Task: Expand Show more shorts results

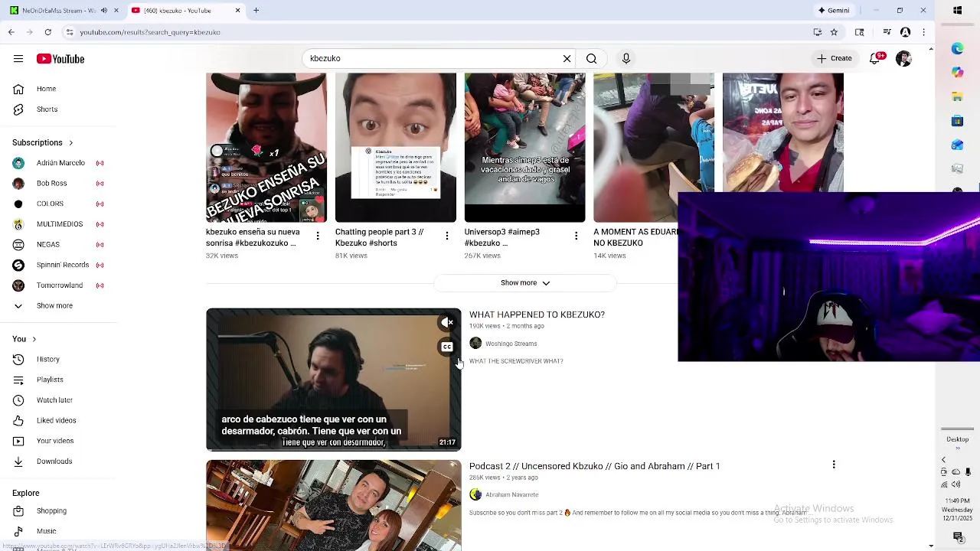Action: pos(525,283)
